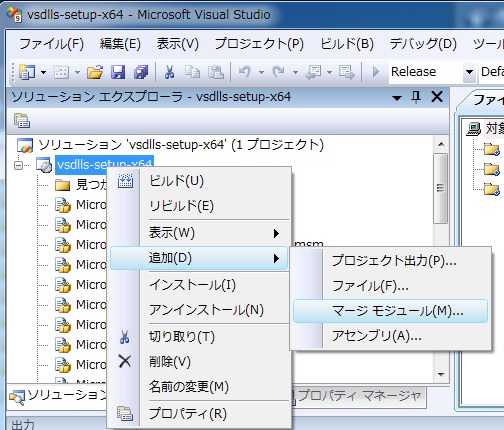Select ファイル(F)... in the submenu
The image size is (504, 430).
[370, 286]
